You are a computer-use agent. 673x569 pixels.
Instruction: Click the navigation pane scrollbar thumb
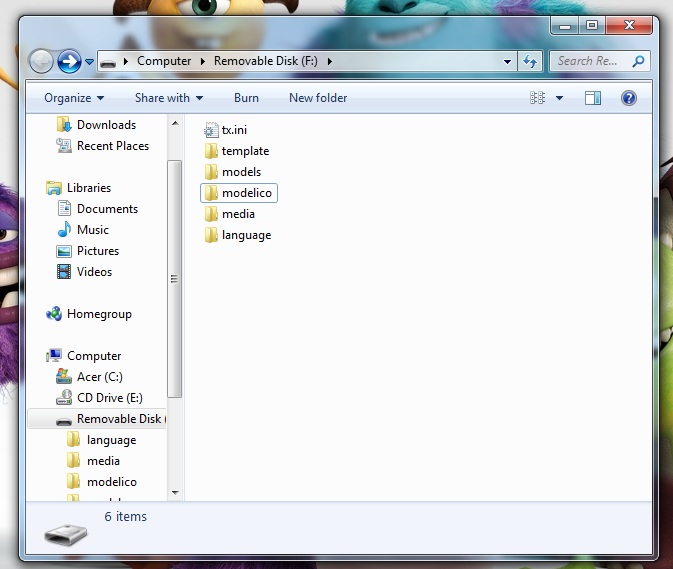(x=174, y=279)
